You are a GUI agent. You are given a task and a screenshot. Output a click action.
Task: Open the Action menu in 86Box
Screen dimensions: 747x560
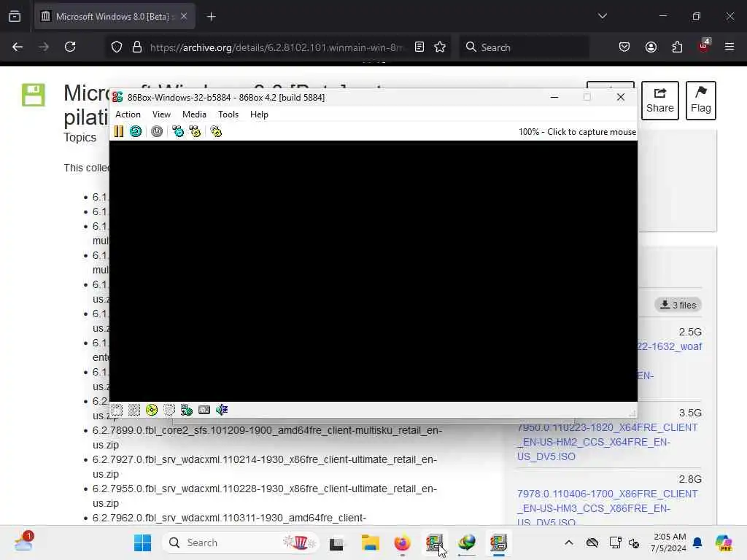tap(128, 114)
